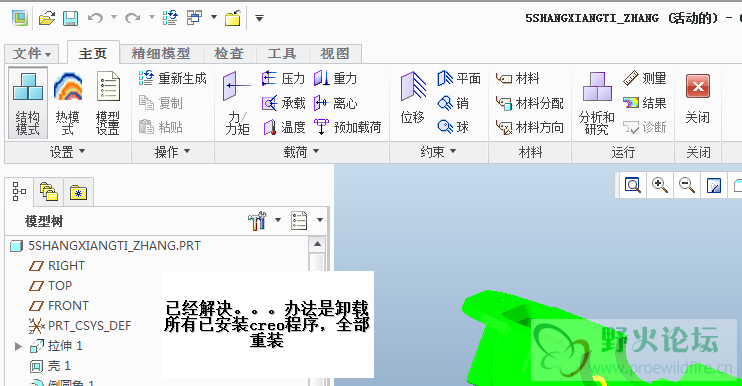Apply a Force/Moment load (力/力矩)
This screenshot has height=386, width=742.
coord(237,103)
